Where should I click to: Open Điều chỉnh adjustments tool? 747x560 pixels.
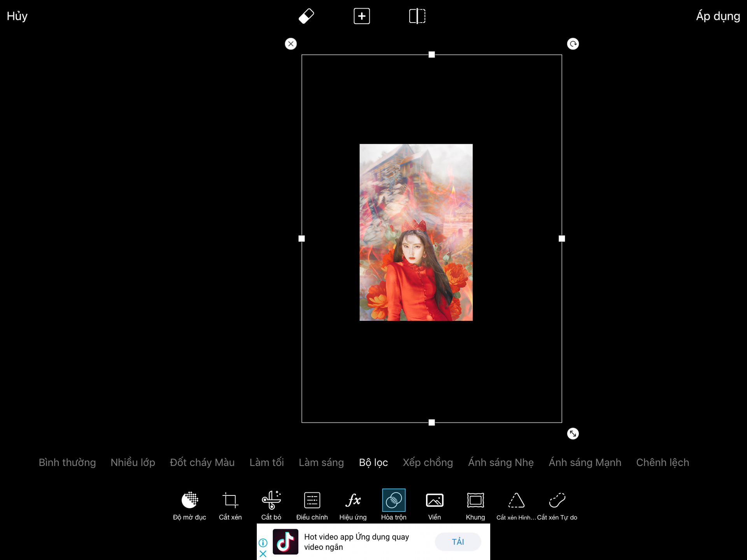pyautogui.click(x=312, y=505)
